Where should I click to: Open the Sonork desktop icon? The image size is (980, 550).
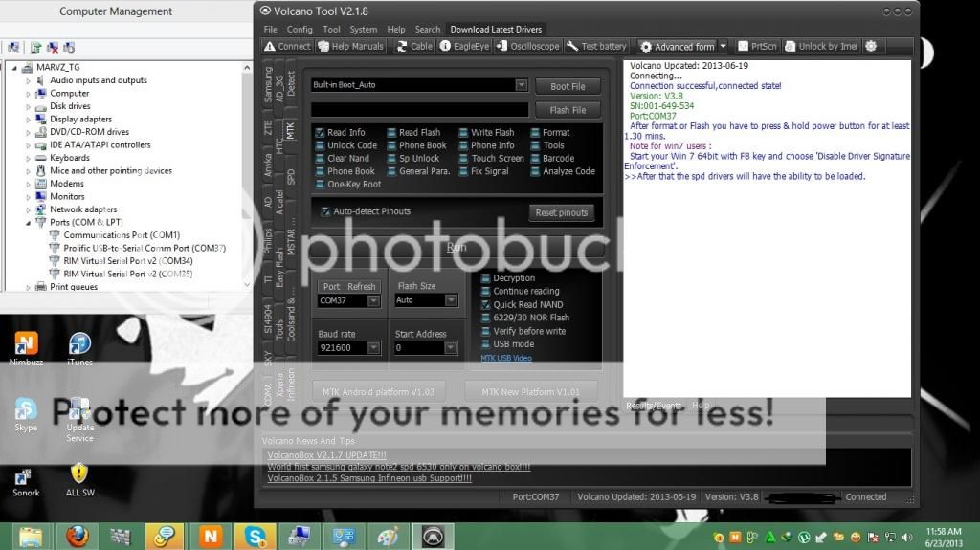[26, 482]
